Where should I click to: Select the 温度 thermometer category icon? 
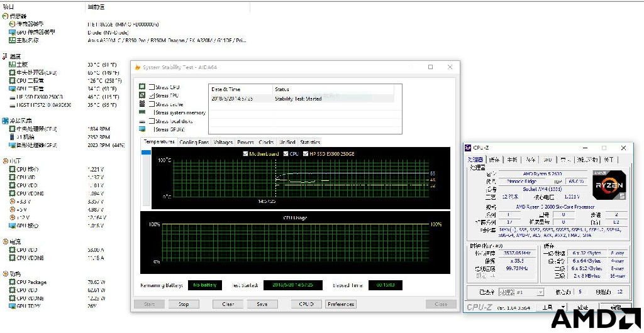click(x=5, y=56)
